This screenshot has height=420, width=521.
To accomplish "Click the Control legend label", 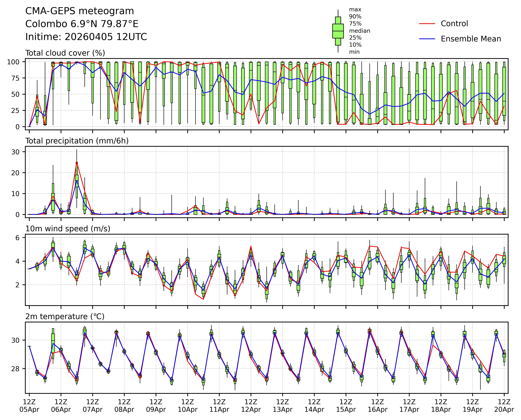I will tap(454, 24).
